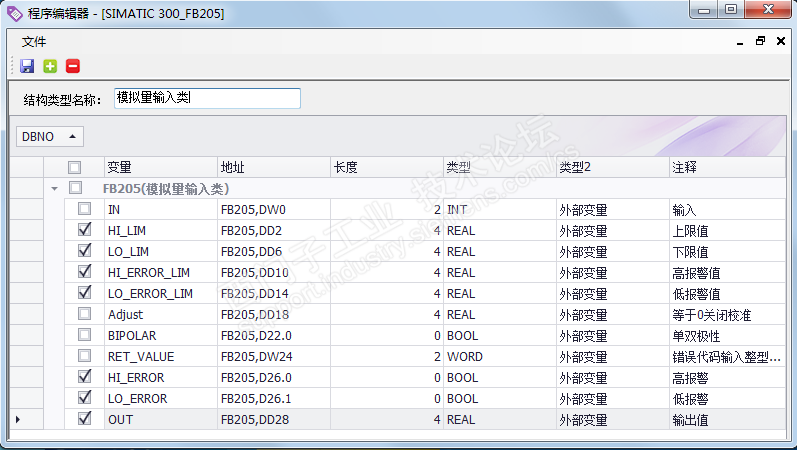Check the Adjust checkbox
Viewport: 797px width, 450px height.
84,314
